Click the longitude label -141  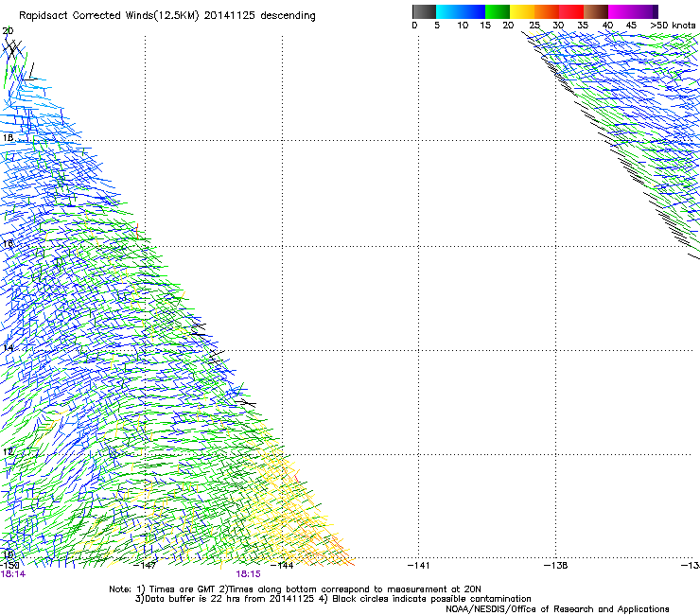coord(419,566)
